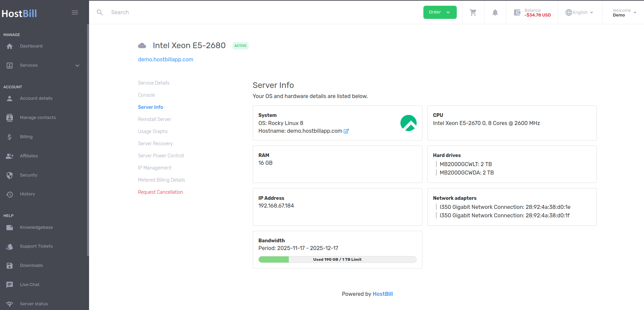The image size is (644, 310).
Task: Expand the Services sidebar submenu
Action: [77, 65]
